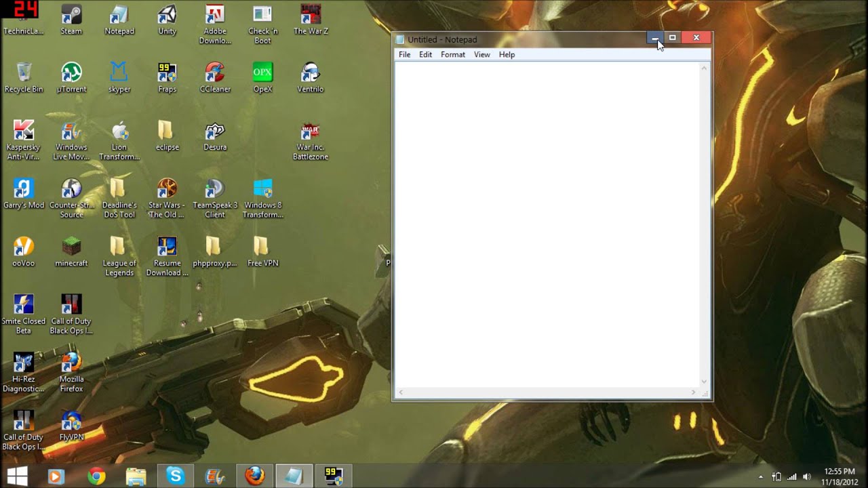Select the Desura desktop icon

point(215,136)
